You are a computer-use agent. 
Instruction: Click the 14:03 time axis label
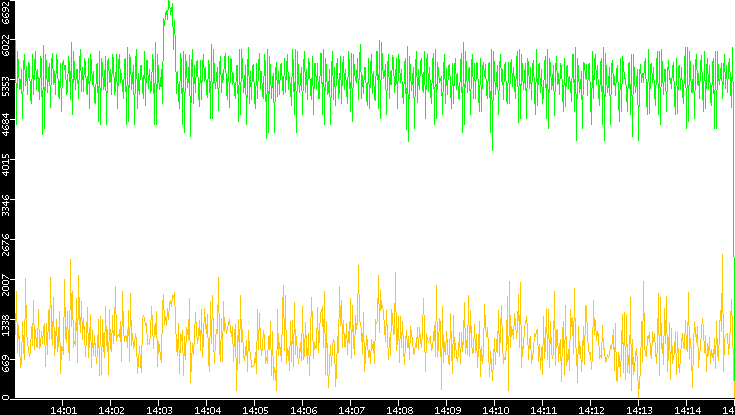[x=158, y=410]
